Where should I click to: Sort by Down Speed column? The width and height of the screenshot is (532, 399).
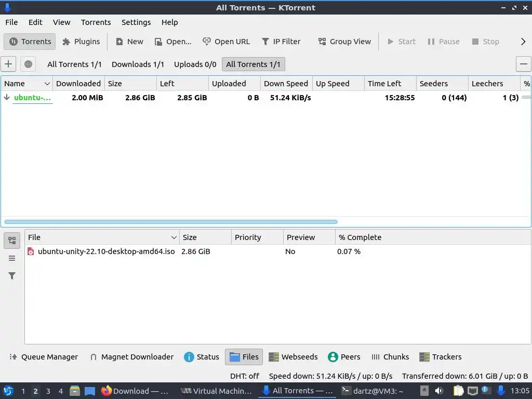tap(286, 84)
